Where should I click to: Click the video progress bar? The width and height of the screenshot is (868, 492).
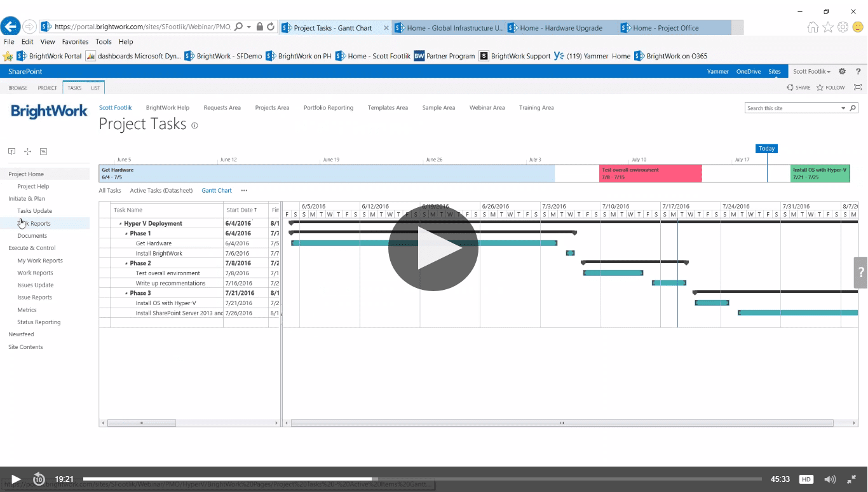[422, 479]
